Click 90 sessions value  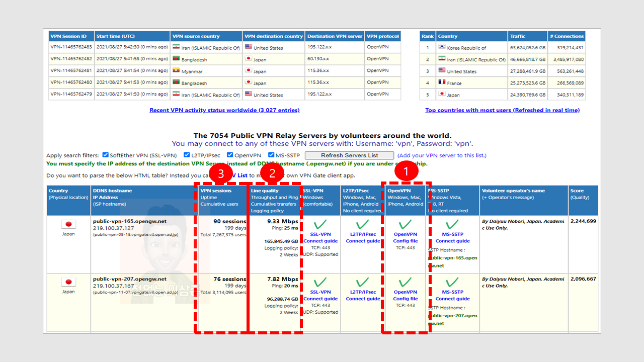[x=230, y=221]
